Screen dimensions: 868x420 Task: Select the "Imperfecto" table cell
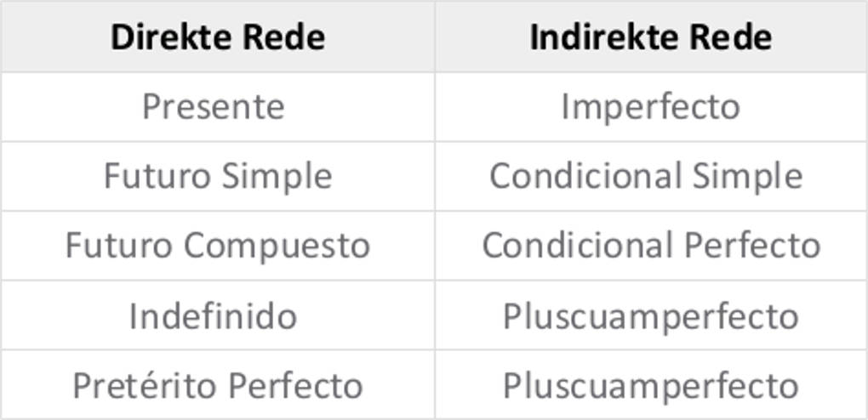click(x=651, y=107)
